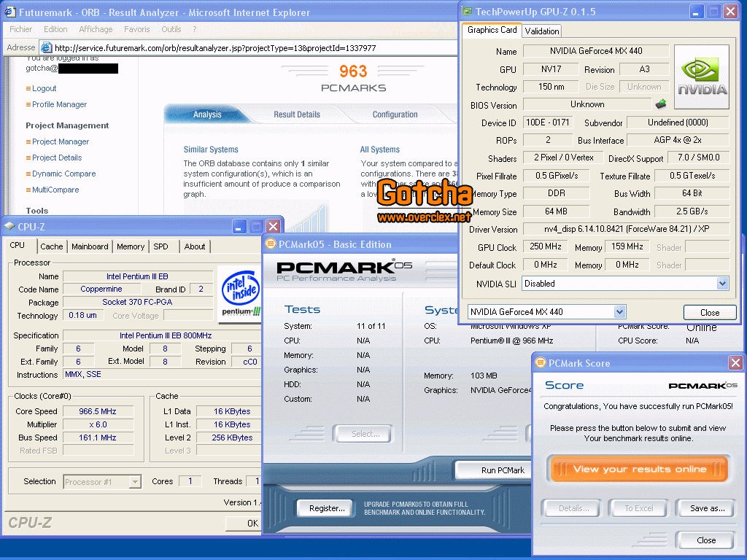Open the Edition menu in Internet Explorer

55,29
